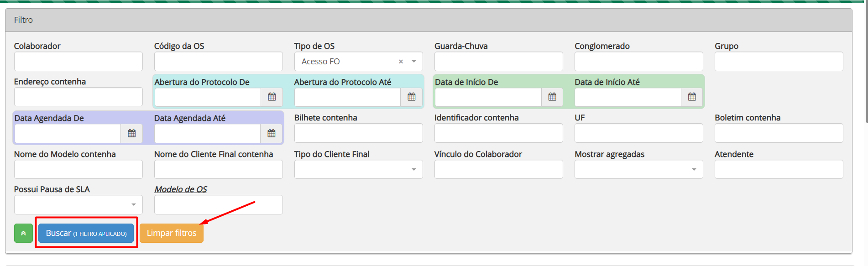Viewport: 868px width, 266px height.
Task: Focus the Atendente input field
Action: (x=779, y=169)
